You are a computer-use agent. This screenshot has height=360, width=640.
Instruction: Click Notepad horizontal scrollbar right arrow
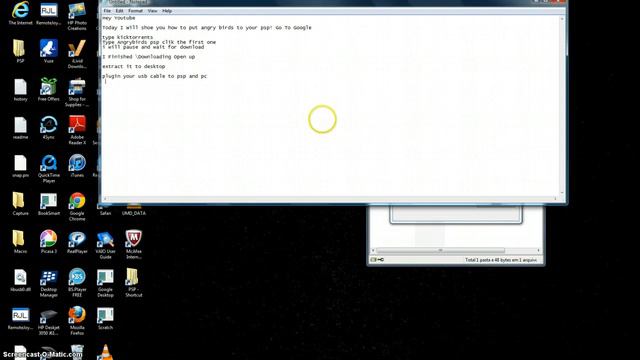point(556,199)
